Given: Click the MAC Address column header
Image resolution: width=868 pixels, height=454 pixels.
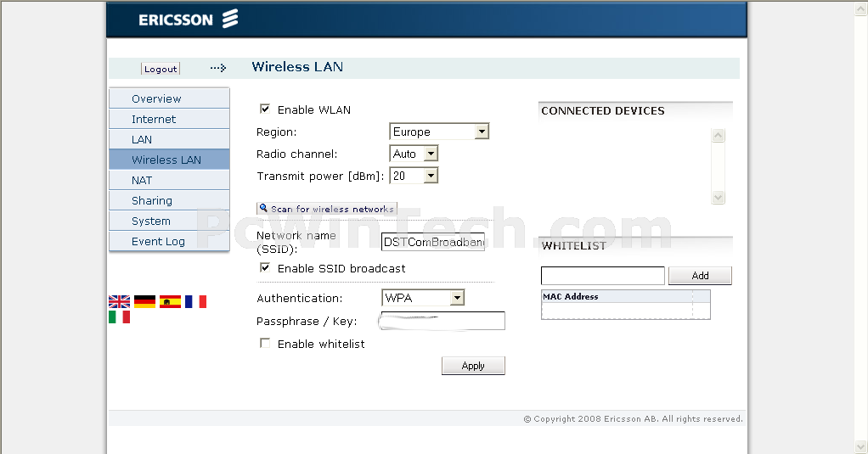Looking at the screenshot, I should tap(570, 296).
